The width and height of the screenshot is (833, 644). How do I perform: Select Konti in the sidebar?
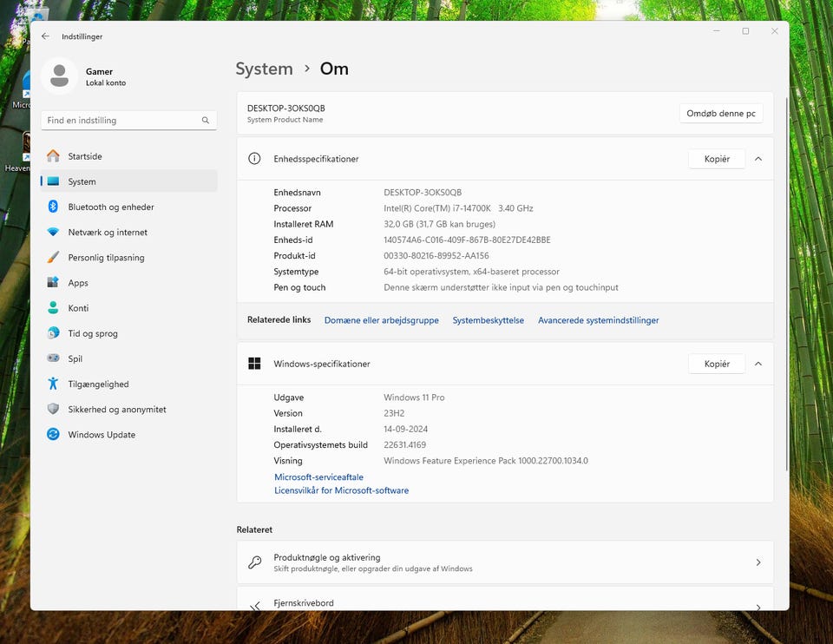pyautogui.click(x=78, y=308)
